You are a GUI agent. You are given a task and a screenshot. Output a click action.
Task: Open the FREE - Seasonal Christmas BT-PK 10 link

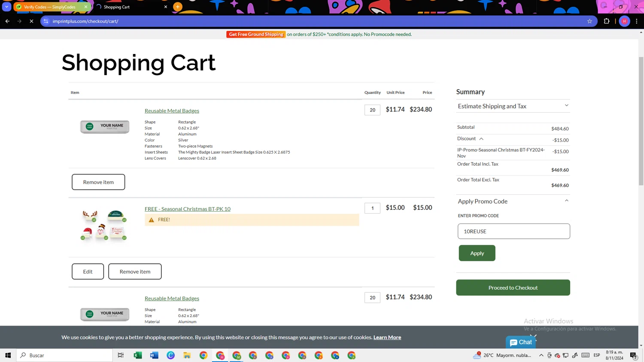[x=188, y=209]
